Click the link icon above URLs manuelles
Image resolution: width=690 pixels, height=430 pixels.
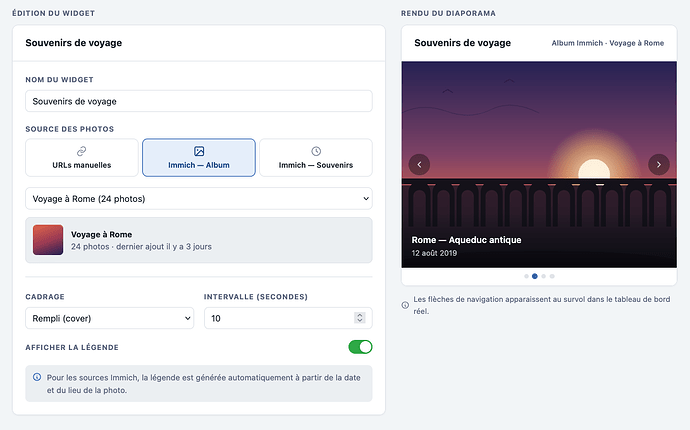pyautogui.click(x=81, y=151)
